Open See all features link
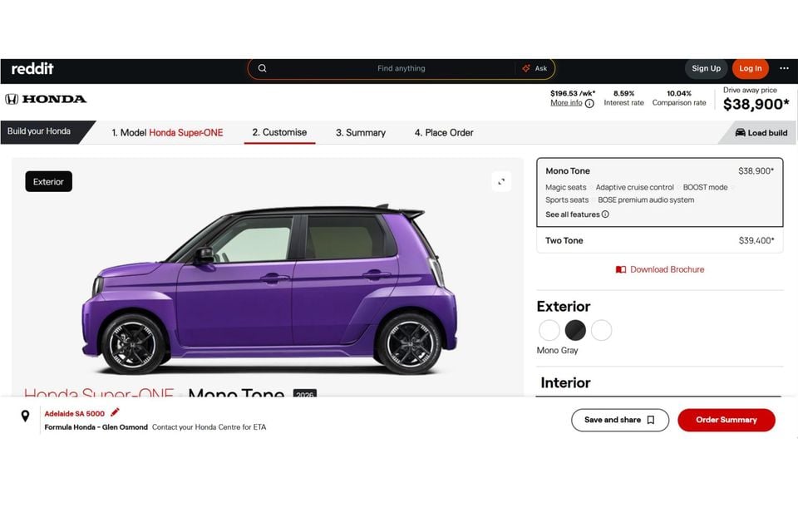 click(573, 214)
